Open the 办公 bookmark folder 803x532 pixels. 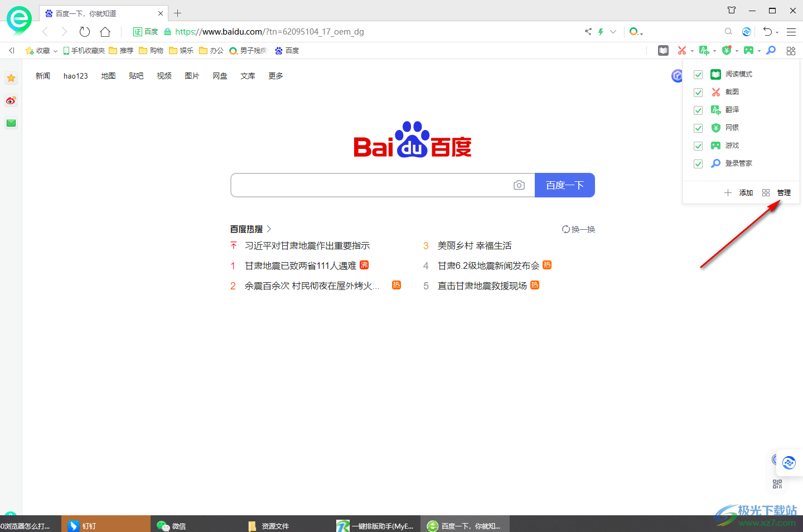211,51
